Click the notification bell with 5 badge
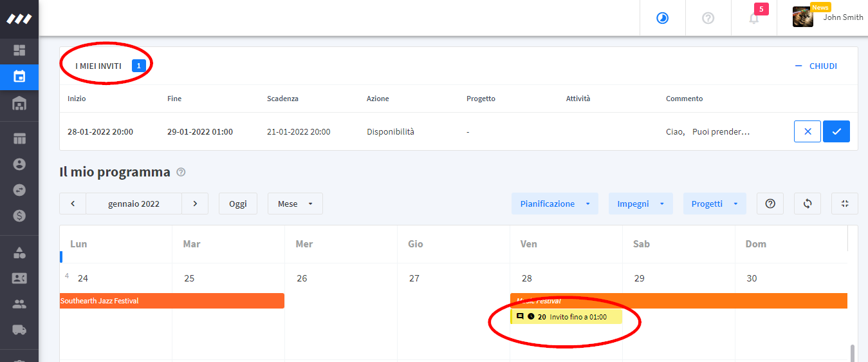868x362 pixels. point(754,18)
